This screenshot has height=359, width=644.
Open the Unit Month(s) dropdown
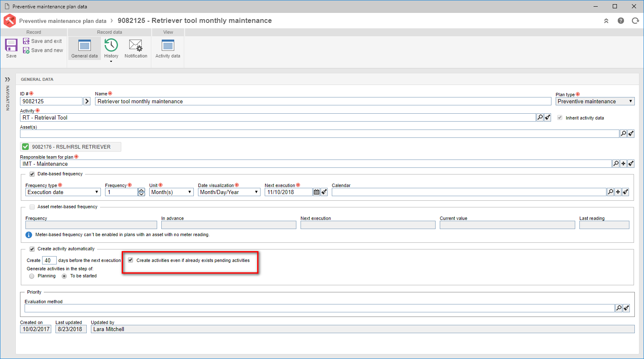coord(171,192)
